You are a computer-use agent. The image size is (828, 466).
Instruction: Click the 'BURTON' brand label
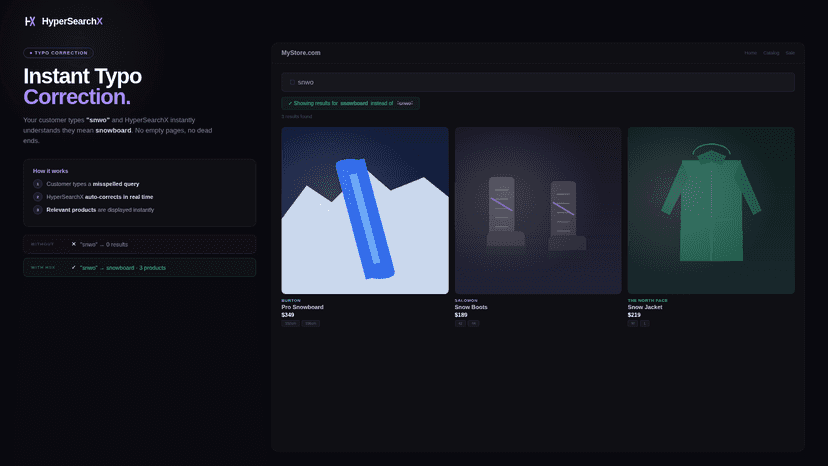click(x=291, y=300)
